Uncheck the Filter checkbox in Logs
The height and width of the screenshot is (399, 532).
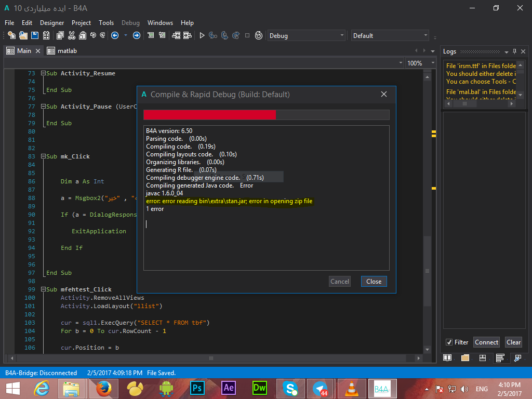[449, 342]
